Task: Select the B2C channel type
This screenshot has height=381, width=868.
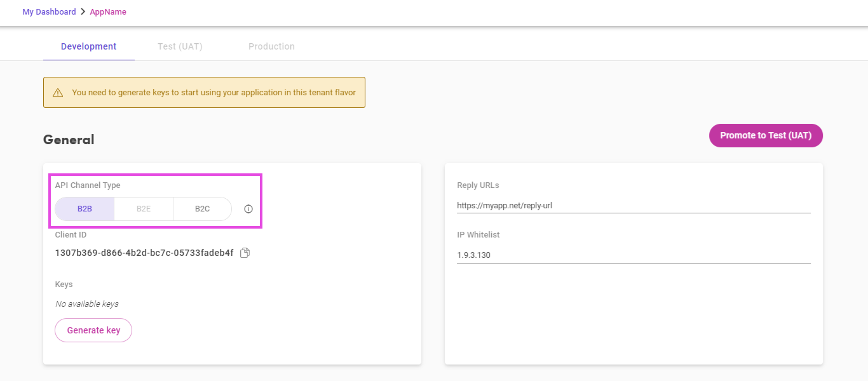Action: (202, 209)
